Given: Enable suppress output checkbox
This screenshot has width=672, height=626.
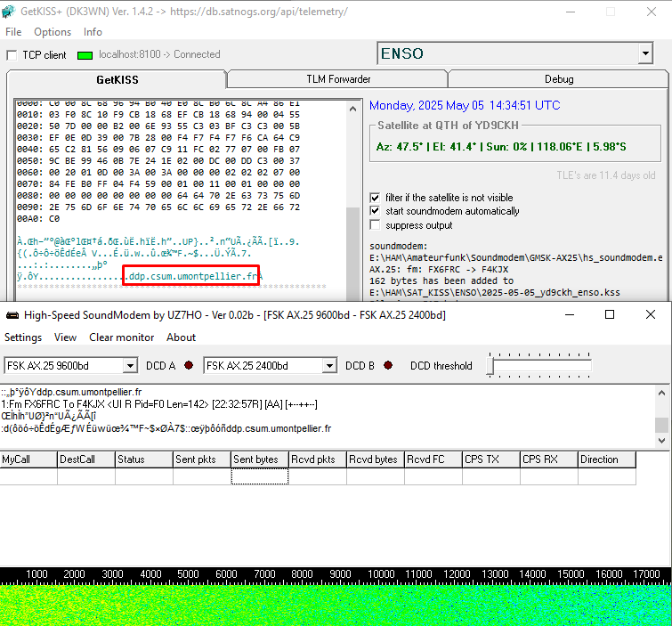Looking at the screenshot, I should point(375,225).
